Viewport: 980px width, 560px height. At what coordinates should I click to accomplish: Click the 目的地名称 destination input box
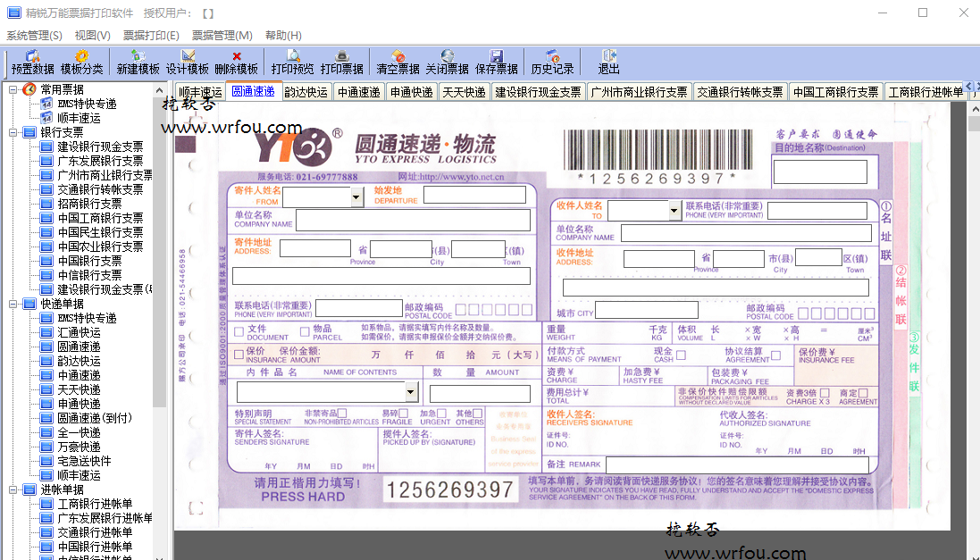pos(820,171)
